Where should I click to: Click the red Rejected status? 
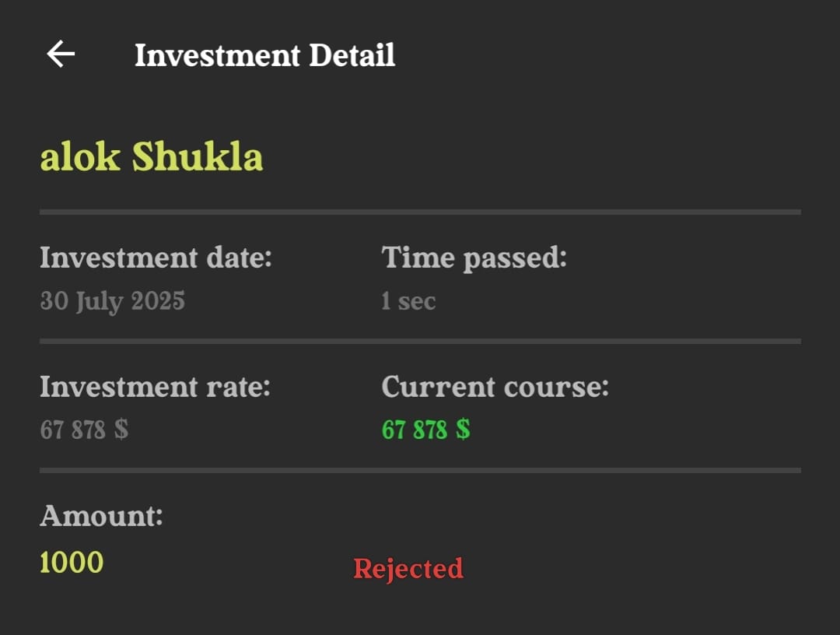[408, 568]
